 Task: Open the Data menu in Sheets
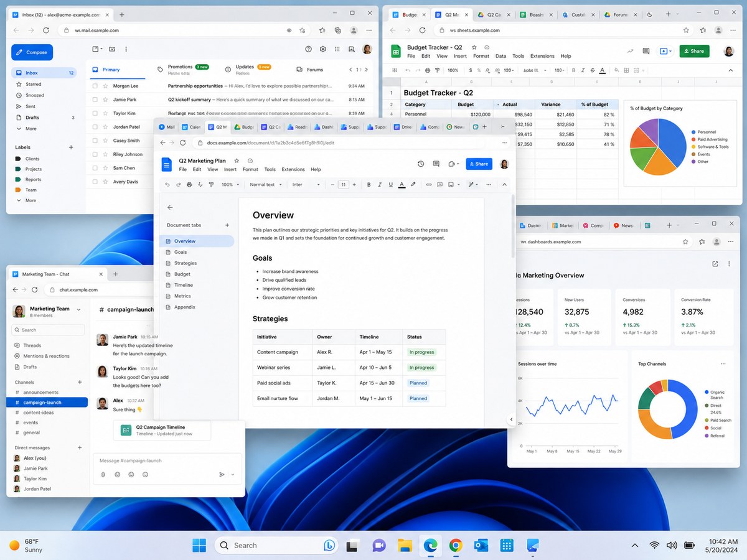tap(500, 56)
